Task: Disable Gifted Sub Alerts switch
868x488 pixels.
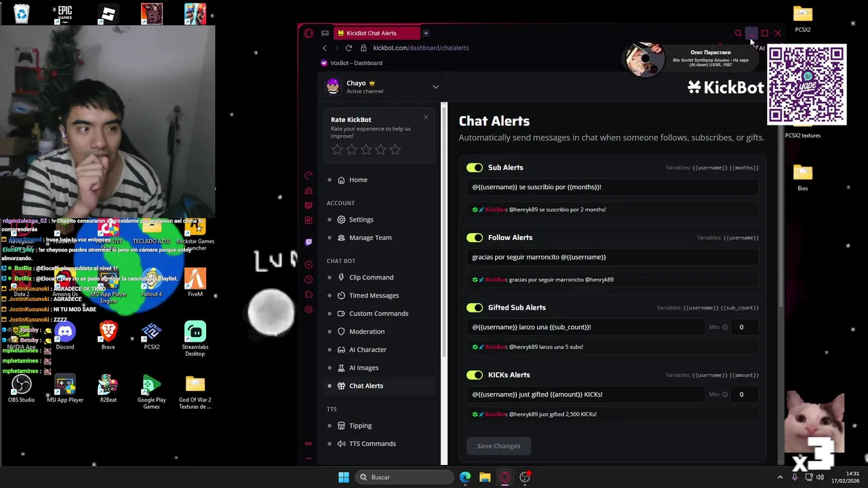Action: pyautogui.click(x=475, y=308)
